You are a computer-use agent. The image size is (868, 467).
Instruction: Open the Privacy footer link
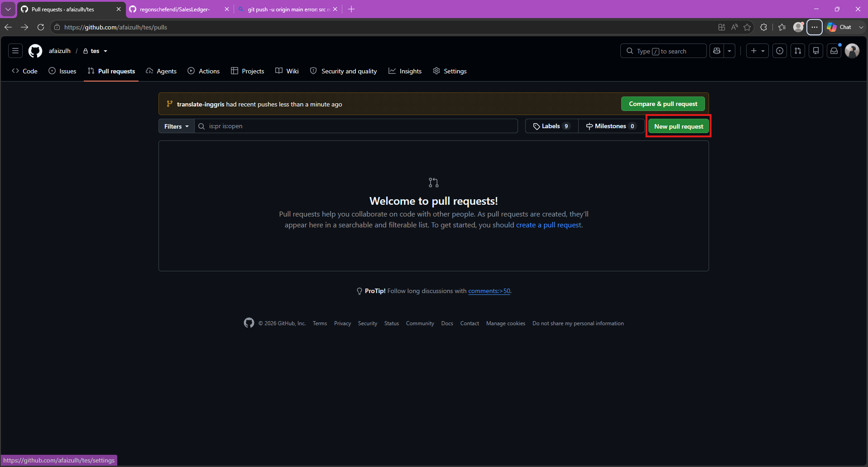[x=342, y=323]
